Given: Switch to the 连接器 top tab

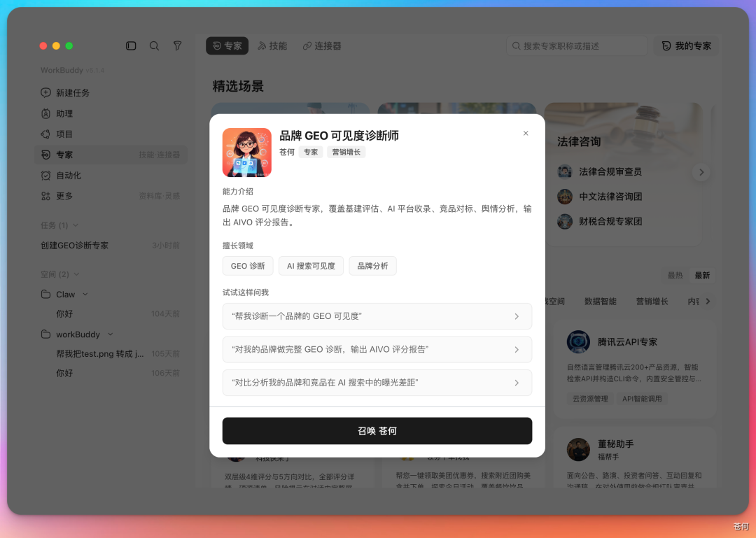Looking at the screenshot, I should coord(322,45).
